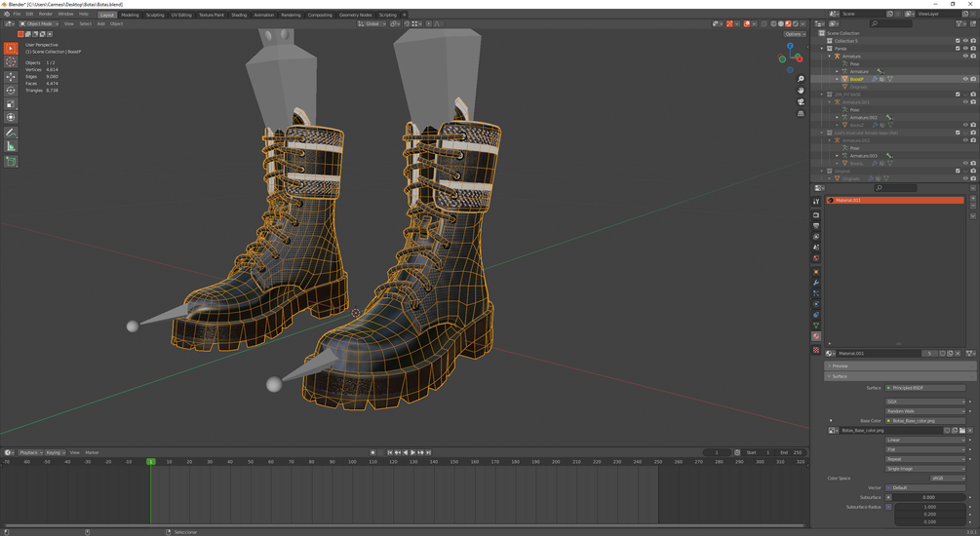Click the viewport pan hand icon
This screenshot has width=980, height=536.
801,91
